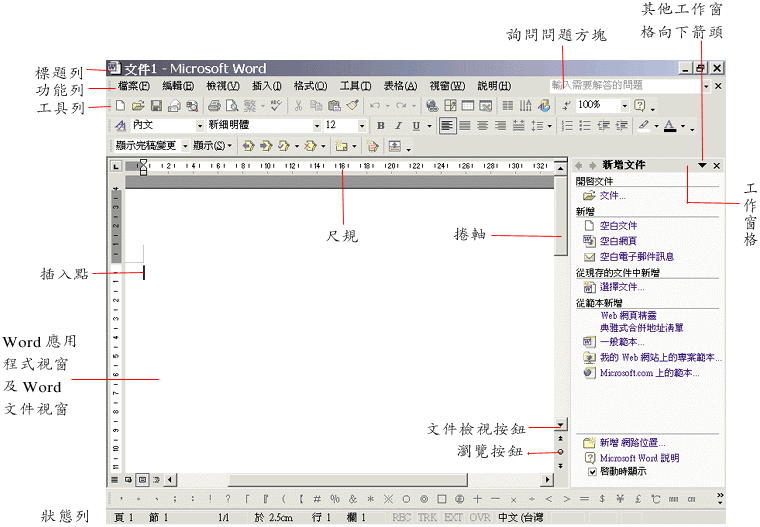This screenshot has width=760, height=527.
Task: Click the Cut scissors icon
Action: click(x=299, y=105)
